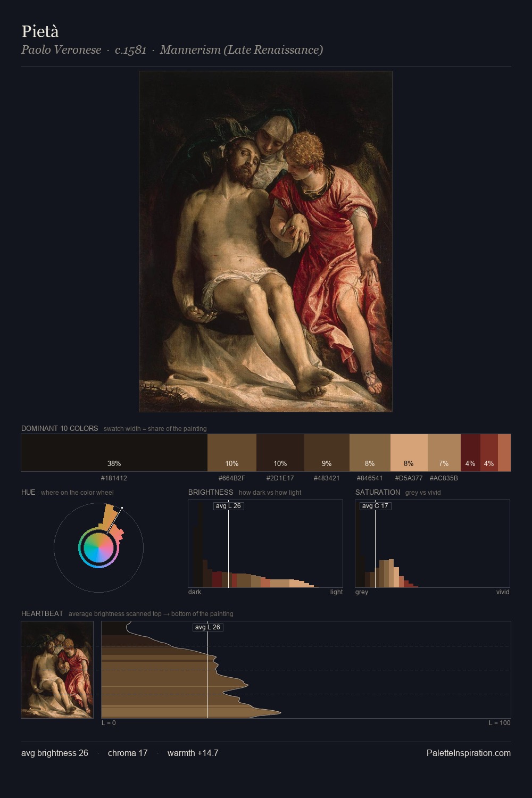532x798 pixels.
Task: Click the #AC835B hex code label
Action: point(444,478)
